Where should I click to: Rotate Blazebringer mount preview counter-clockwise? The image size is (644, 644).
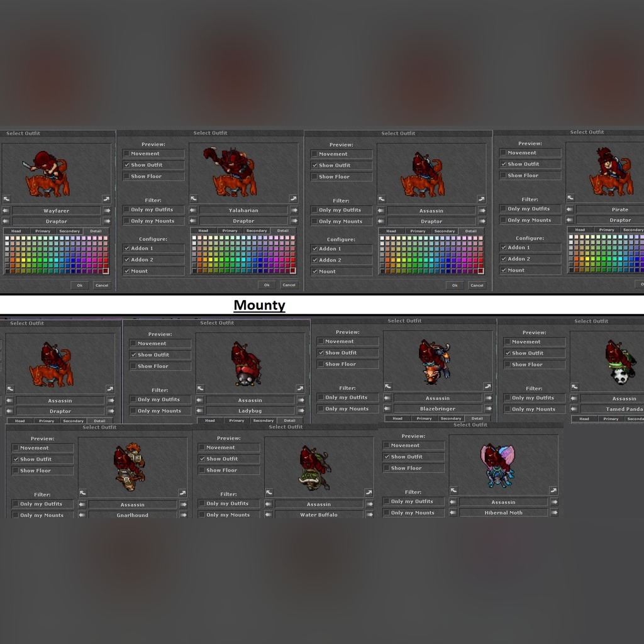tap(387, 386)
